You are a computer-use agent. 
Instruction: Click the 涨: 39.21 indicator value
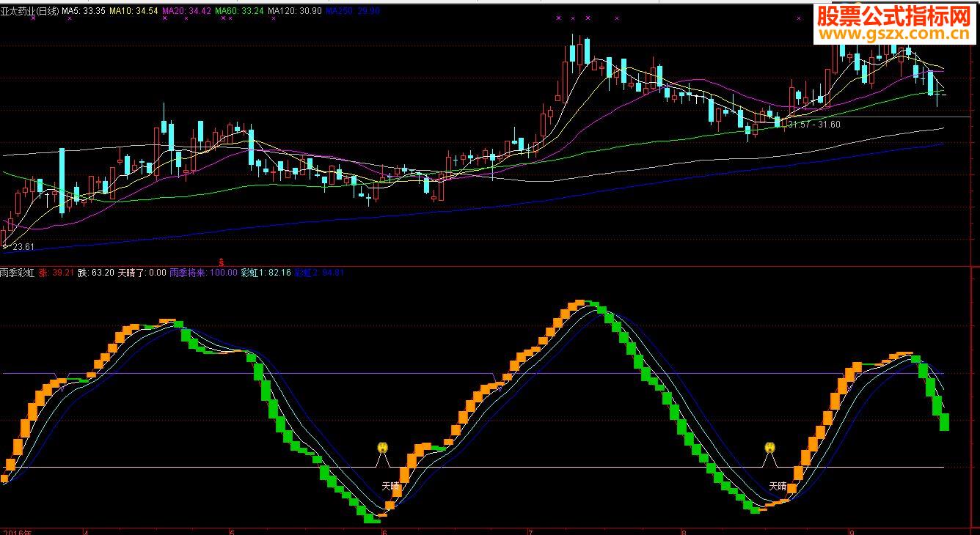[x=56, y=273]
